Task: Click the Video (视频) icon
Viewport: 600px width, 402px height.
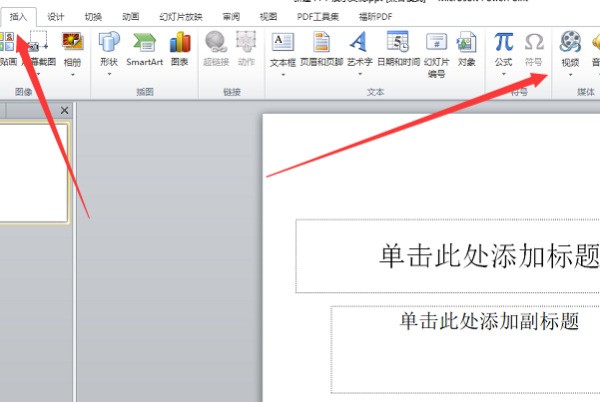Action: (570, 42)
